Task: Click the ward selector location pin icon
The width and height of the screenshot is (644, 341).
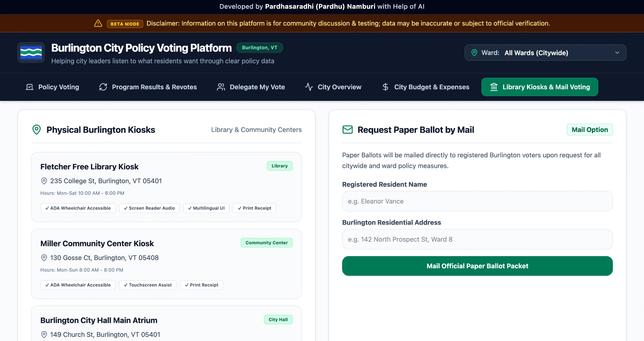Action: click(474, 53)
